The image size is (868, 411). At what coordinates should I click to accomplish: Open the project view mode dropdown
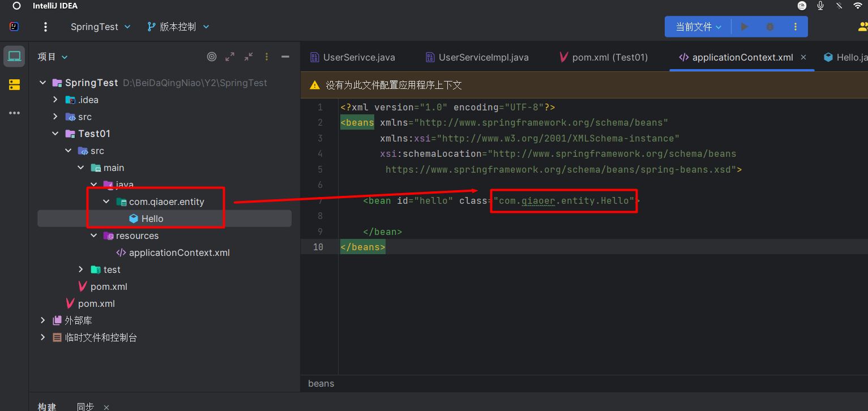tap(53, 57)
